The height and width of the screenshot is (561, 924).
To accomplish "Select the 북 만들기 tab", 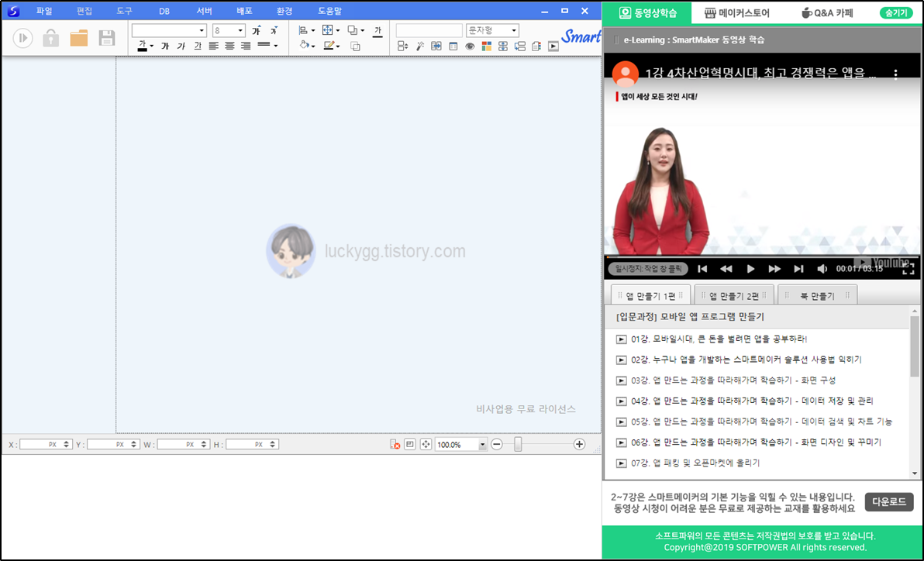I will [817, 296].
